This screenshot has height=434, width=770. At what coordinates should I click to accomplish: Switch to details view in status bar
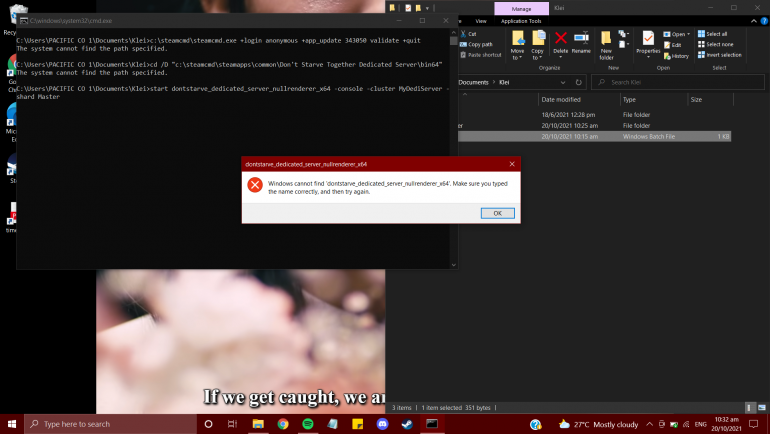click(749, 407)
